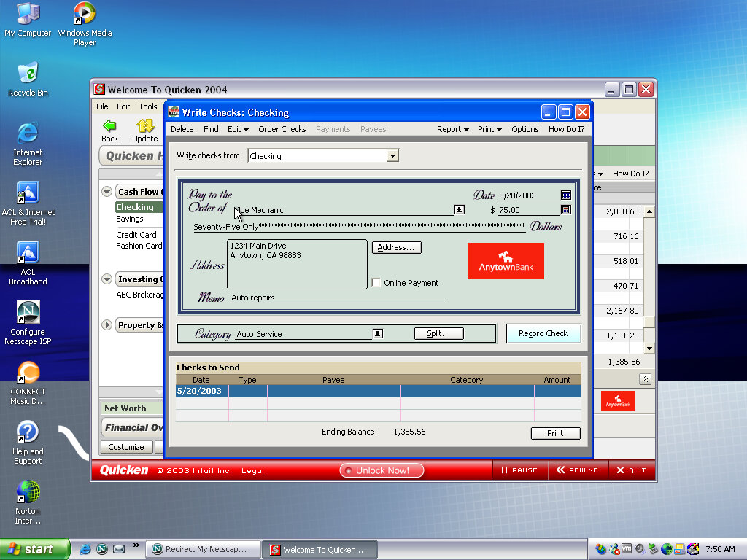Viewport: 747px width, 560px height.
Task: Open the payee dropdown arrow
Action: coord(459,210)
